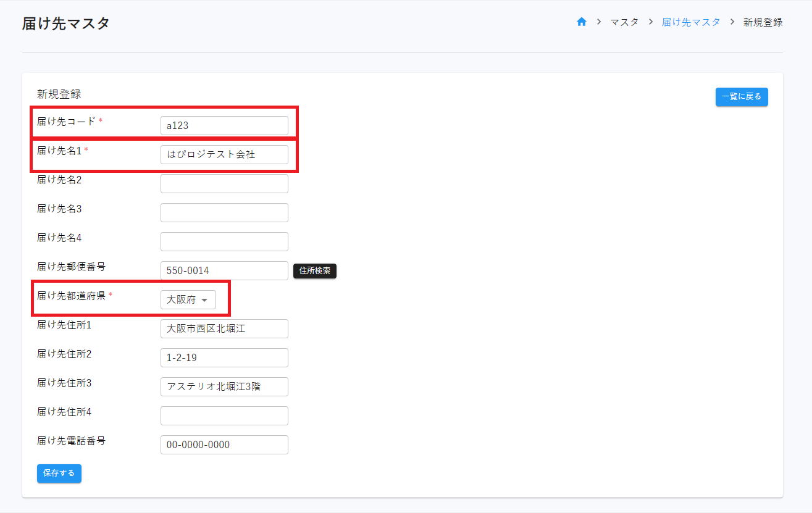
Task: Click the empty 届け先住所4 field
Action: click(224, 415)
